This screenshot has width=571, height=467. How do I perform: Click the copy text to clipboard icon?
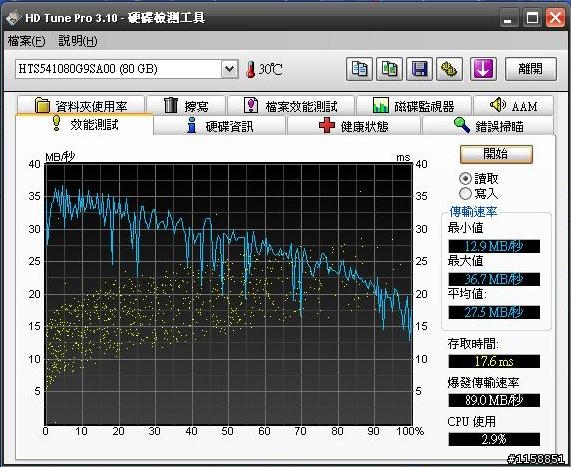[x=359, y=69]
